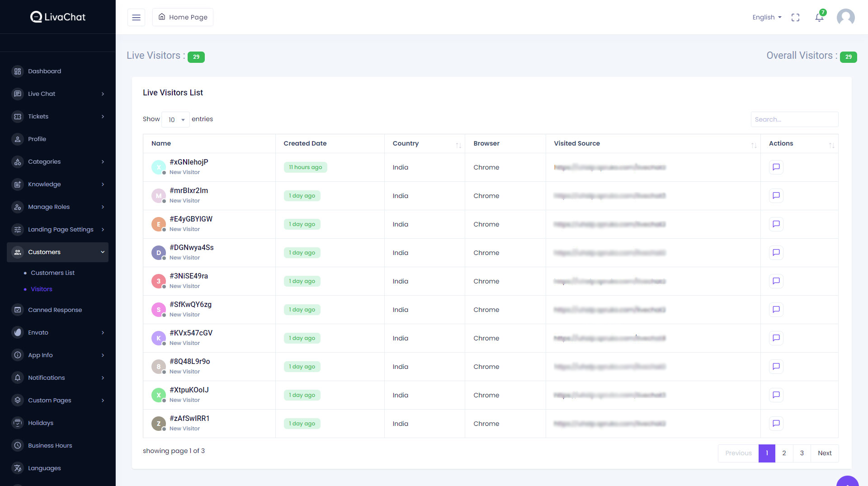Start chat with visitor #zAfSwIRR1

(776, 424)
